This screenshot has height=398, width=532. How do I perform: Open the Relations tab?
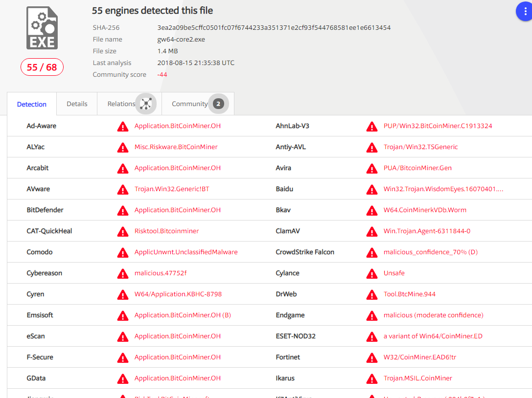pyautogui.click(x=130, y=104)
